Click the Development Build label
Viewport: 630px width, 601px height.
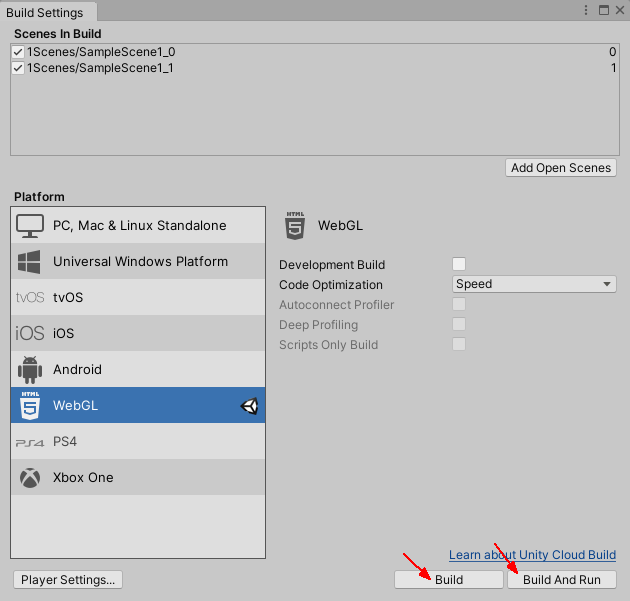332,265
